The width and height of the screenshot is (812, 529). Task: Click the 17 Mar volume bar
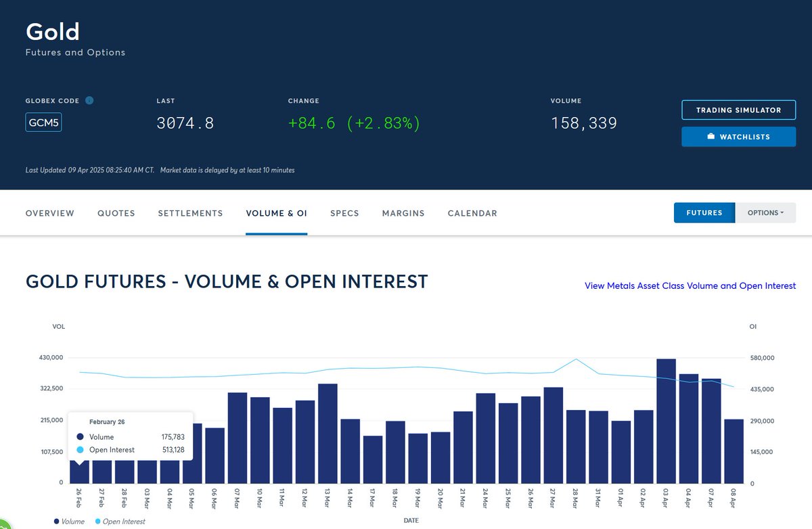373,459
